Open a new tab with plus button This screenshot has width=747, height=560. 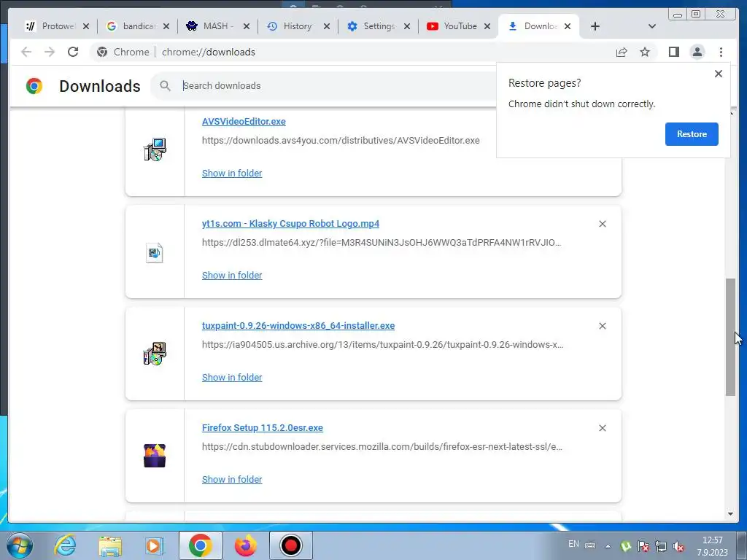pos(595,27)
